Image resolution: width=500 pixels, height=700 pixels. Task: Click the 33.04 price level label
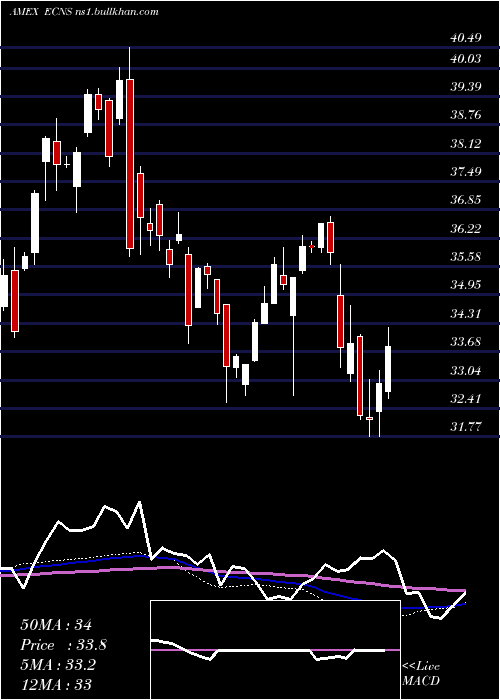[466, 370]
